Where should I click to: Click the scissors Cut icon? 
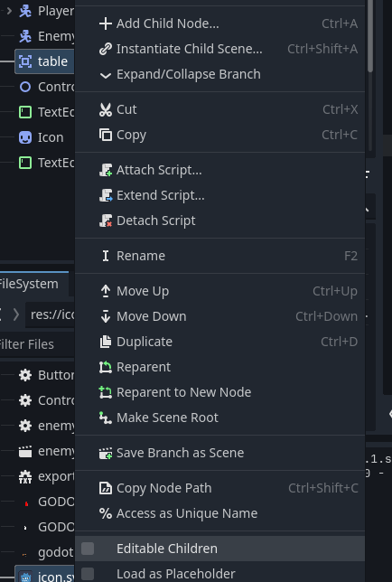[106, 110]
